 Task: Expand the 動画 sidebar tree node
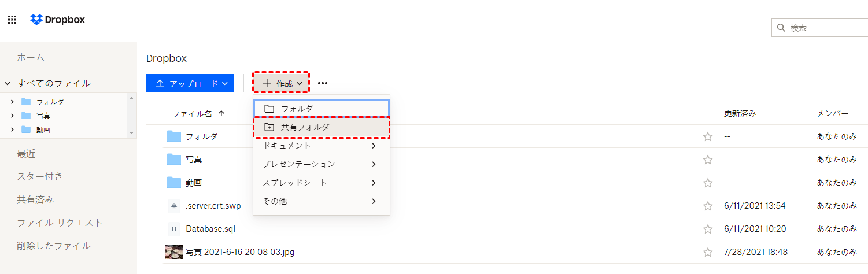(12, 129)
